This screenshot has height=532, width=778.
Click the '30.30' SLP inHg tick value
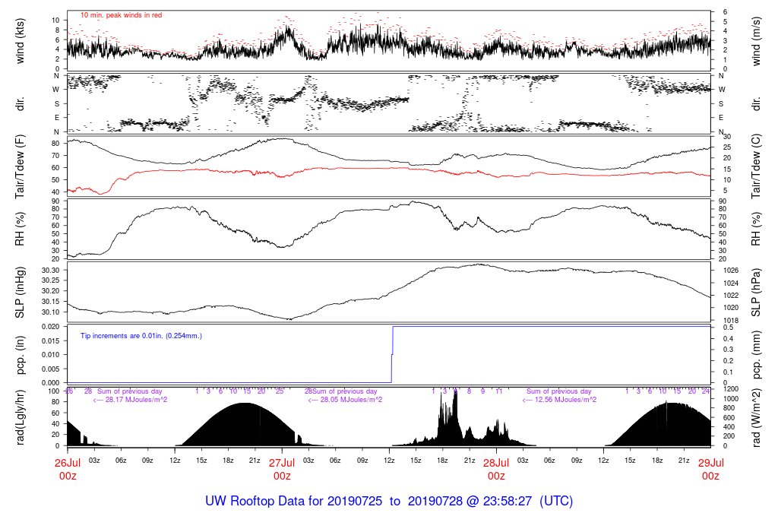pyautogui.click(x=51, y=271)
